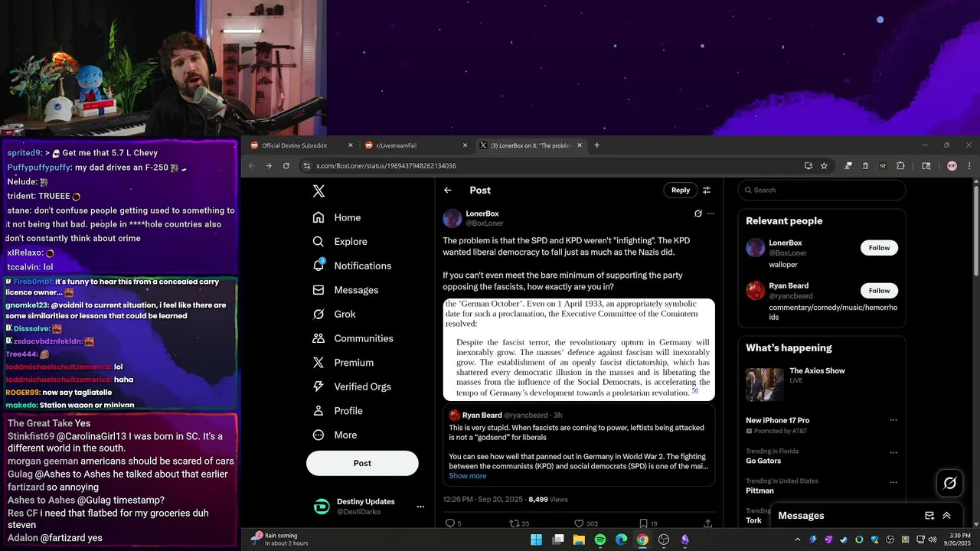Bookmark this page with star icon
The width and height of the screenshot is (980, 551).
[x=824, y=166]
